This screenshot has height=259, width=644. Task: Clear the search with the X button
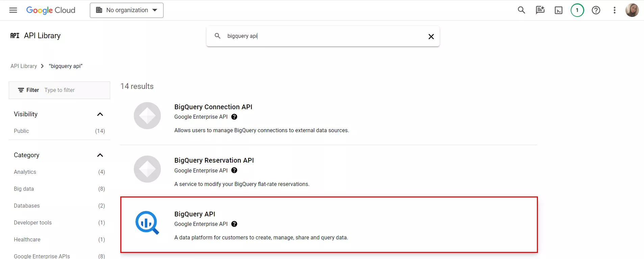coord(431,37)
